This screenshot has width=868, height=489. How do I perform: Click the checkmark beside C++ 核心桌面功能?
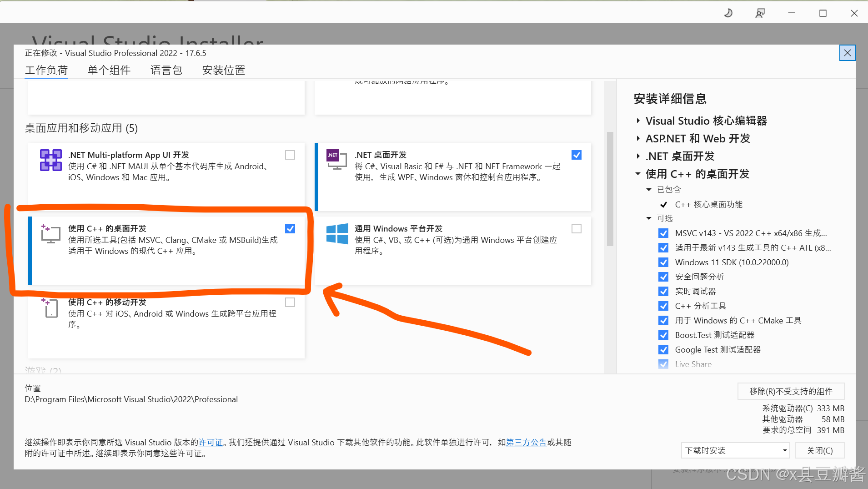click(663, 205)
